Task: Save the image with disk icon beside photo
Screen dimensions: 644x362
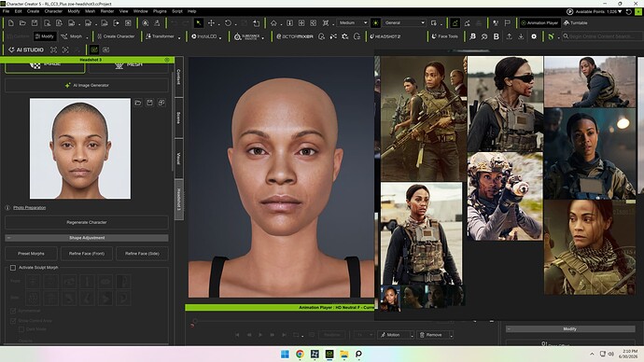Action: 149,103
